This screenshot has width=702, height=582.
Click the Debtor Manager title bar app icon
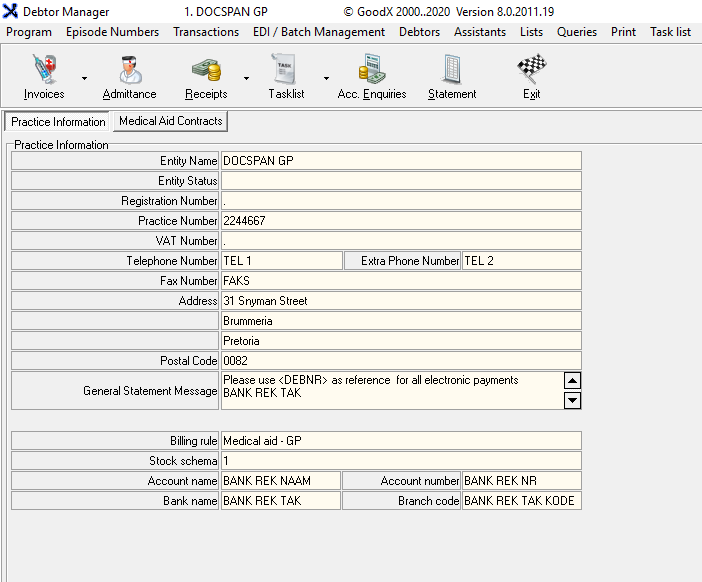pyautogui.click(x=12, y=12)
